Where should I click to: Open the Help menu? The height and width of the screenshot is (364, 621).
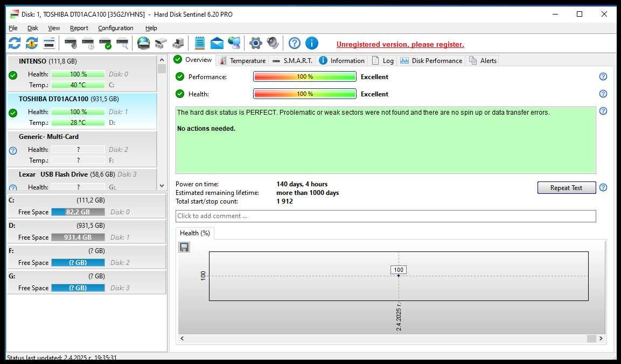pos(151,28)
